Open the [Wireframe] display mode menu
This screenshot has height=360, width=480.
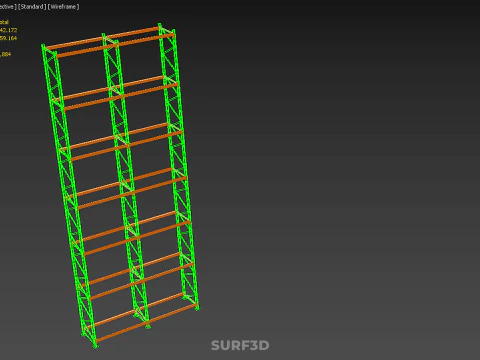tap(64, 7)
